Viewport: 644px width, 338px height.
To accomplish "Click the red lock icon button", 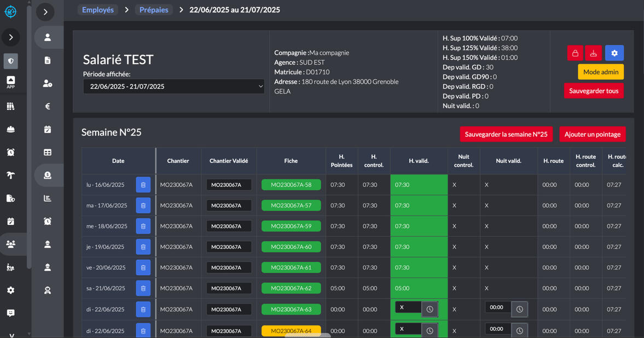I will [x=575, y=53].
